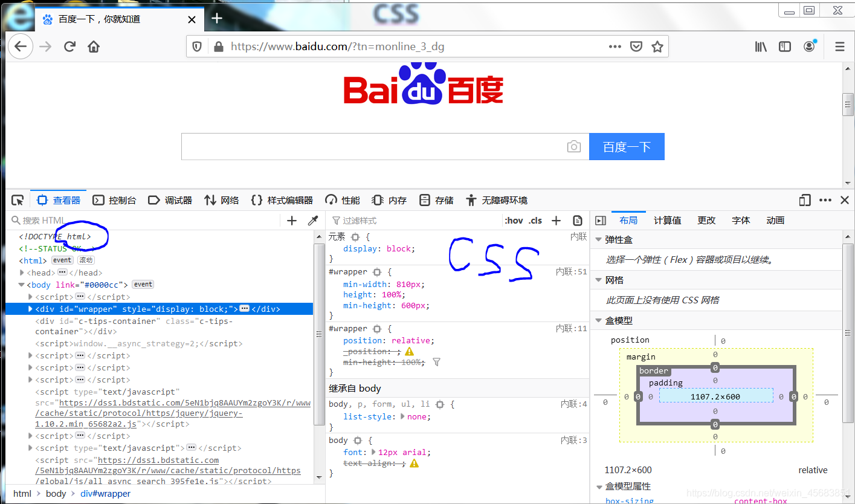Open the 计算值 computed tab
Screen dimensions: 855x504
[x=667, y=221]
